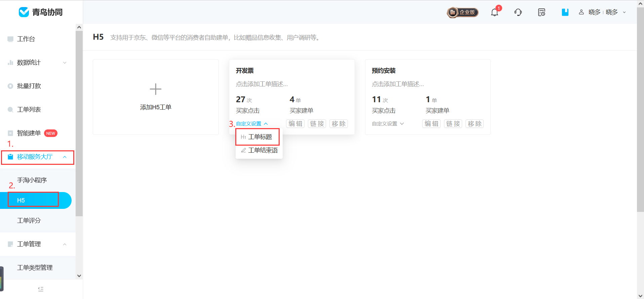Open 工单类型管理 in the sidebar
This screenshot has width=644, height=299.
point(35,268)
